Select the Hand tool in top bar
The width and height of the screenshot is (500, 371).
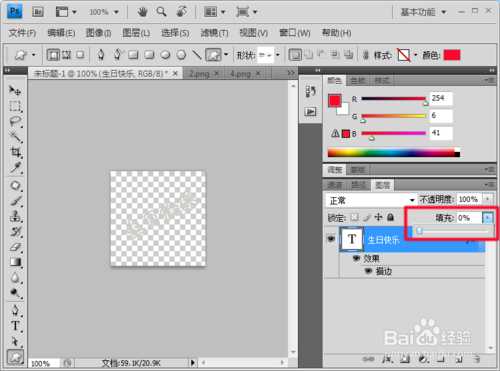(142, 12)
